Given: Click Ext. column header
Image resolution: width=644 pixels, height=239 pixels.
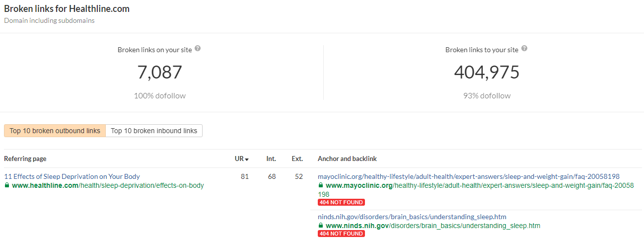Looking at the screenshot, I should tap(297, 159).
